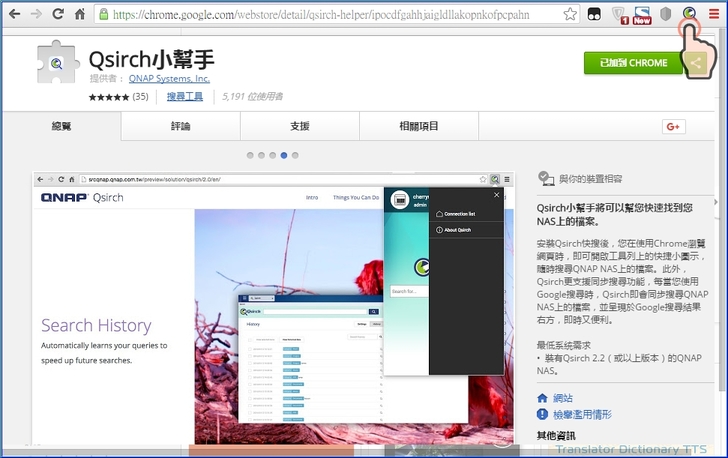
Task: Bookmark this page with the star icon
Action: pos(570,14)
